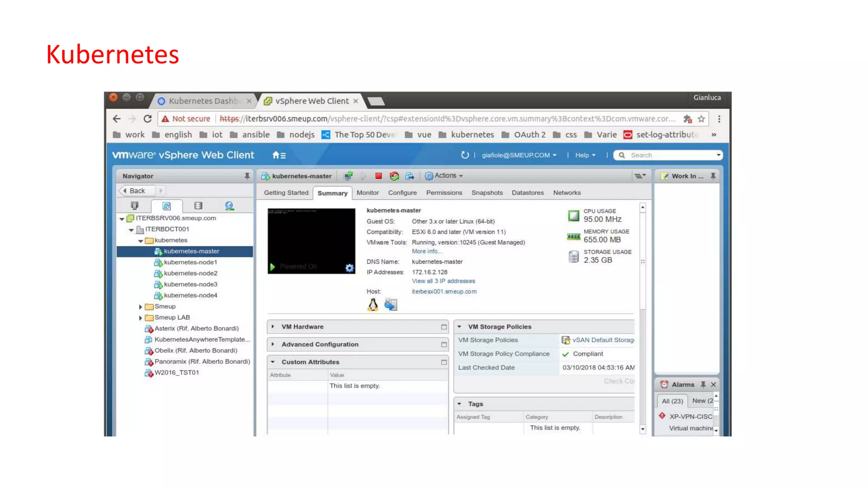
Task: Click the red power off VM icon
Action: tap(378, 176)
